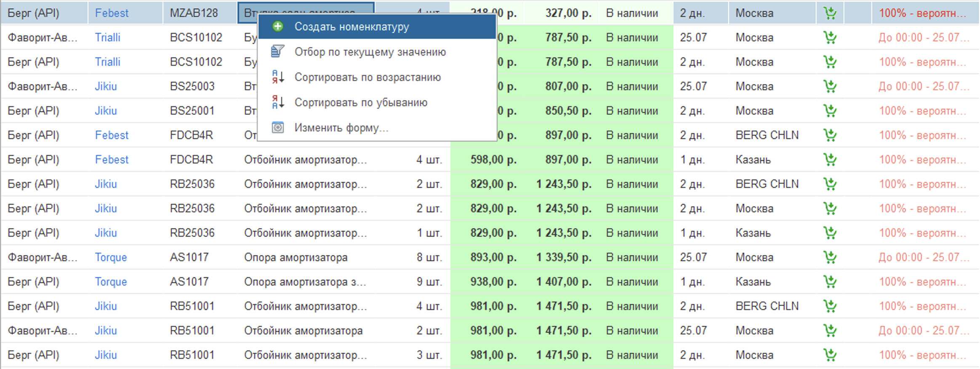Choose Создать номенклатуру from context menu

click(377, 27)
